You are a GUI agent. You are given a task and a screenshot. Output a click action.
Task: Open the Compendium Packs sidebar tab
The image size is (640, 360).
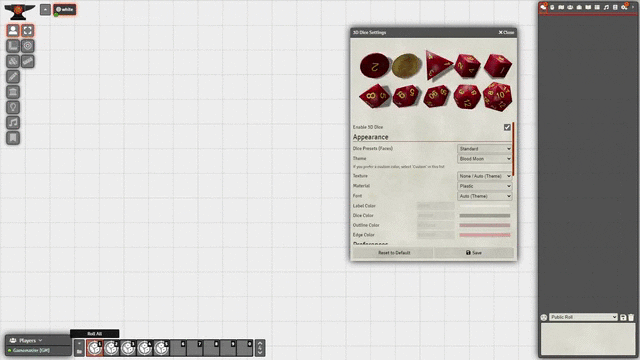(x=615, y=7)
